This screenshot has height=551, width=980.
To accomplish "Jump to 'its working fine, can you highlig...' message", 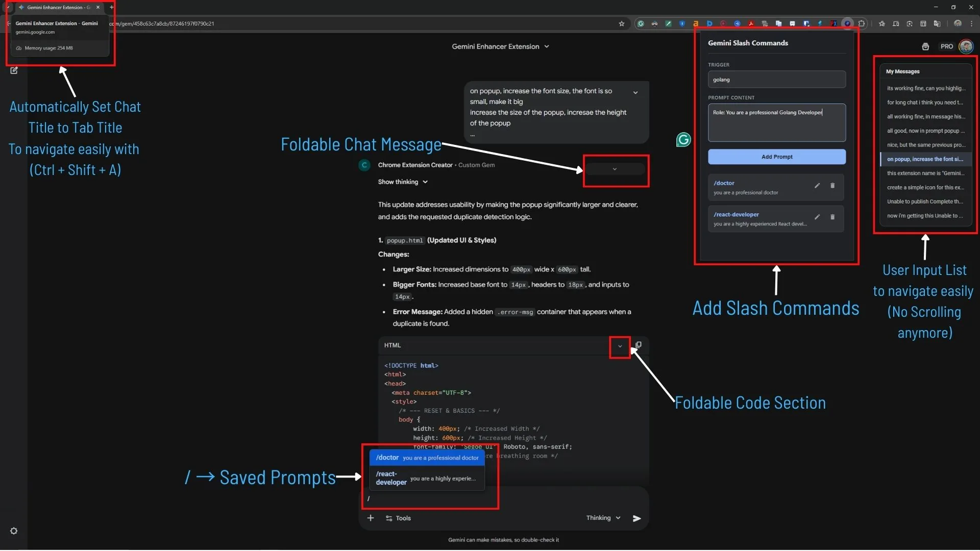I will point(926,88).
